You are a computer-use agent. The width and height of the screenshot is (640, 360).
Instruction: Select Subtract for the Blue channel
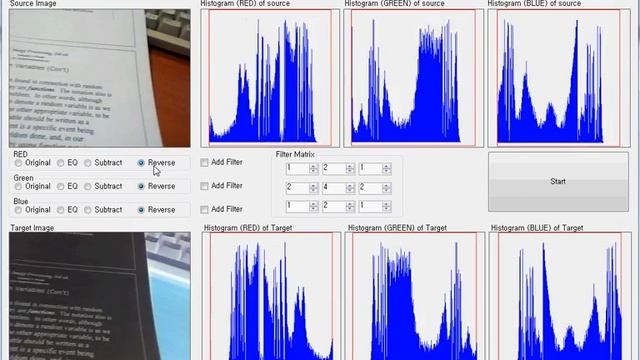(103, 210)
